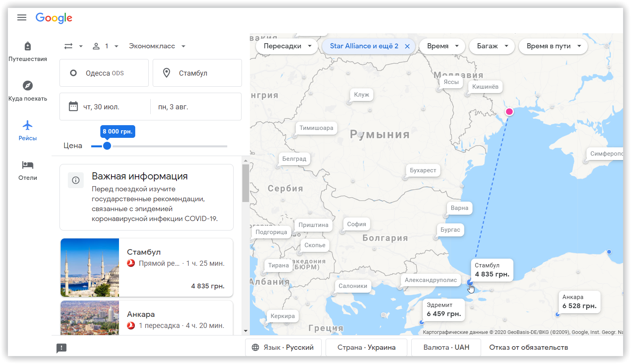This screenshot has height=364, width=631.
Task: Click the scroll down arrow of results
Action: (x=245, y=331)
